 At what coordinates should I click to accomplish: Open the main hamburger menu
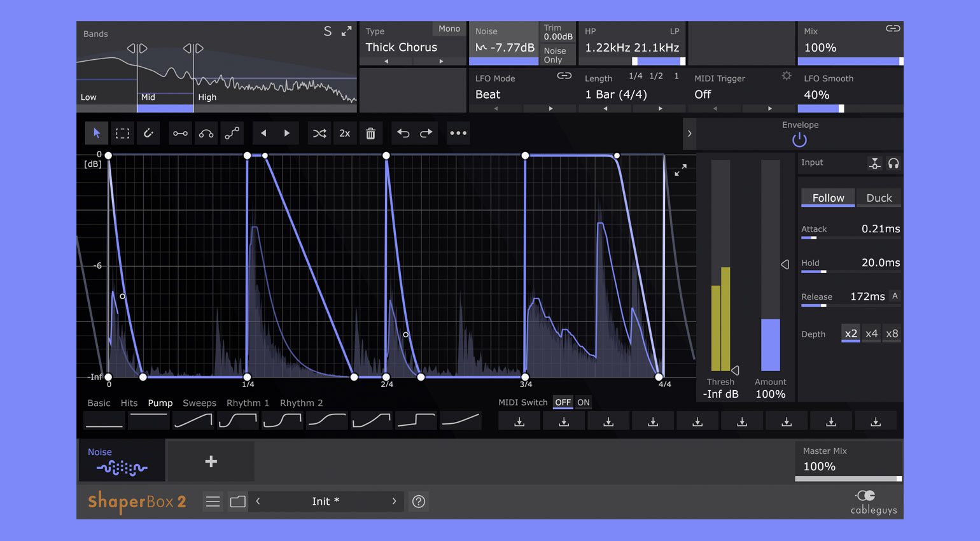coord(213,502)
